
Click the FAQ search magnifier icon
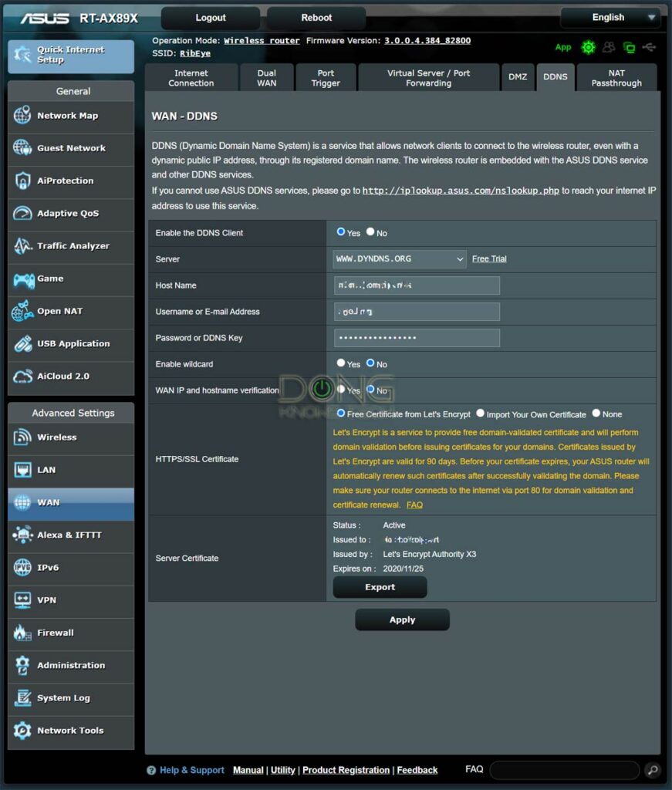point(653,770)
